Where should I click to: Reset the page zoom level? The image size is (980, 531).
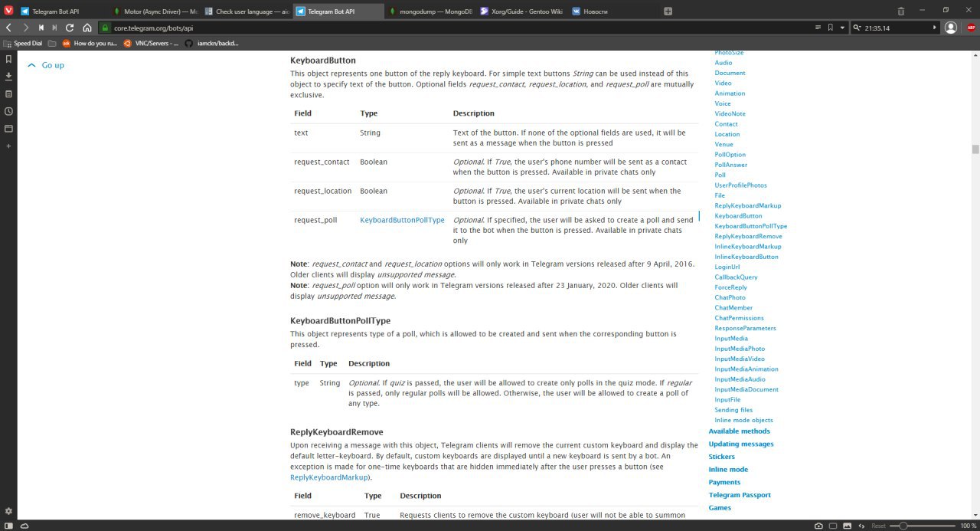[878, 526]
